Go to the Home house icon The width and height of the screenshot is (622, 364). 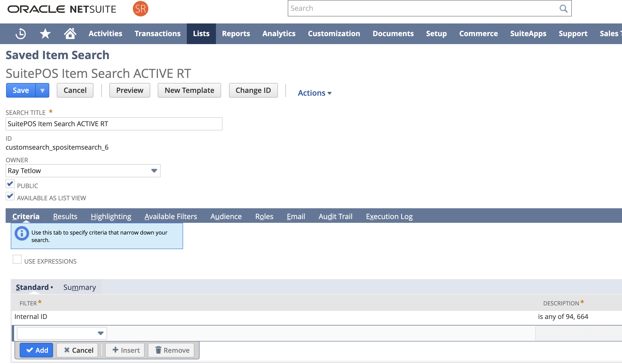tap(70, 34)
